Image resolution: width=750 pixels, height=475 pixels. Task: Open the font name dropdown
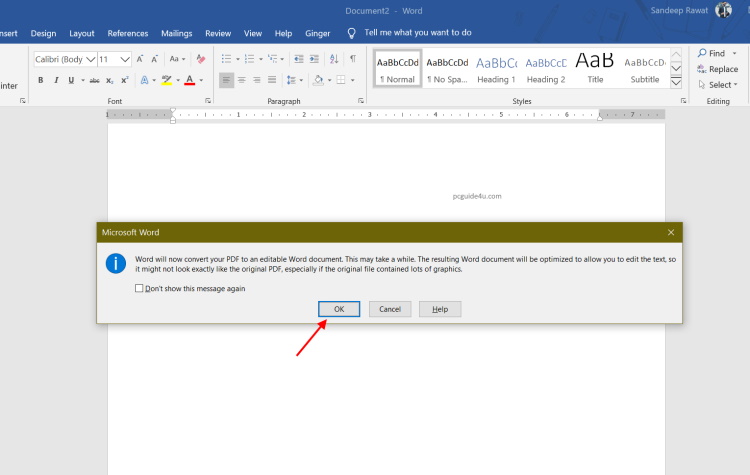coord(91,59)
